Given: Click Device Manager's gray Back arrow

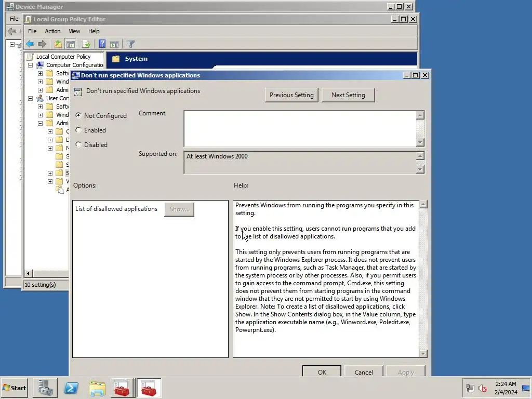Looking at the screenshot, I should pyautogui.click(x=12, y=32).
